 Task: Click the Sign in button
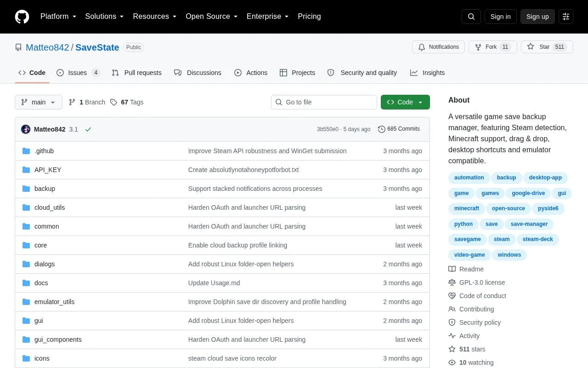(500, 17)
